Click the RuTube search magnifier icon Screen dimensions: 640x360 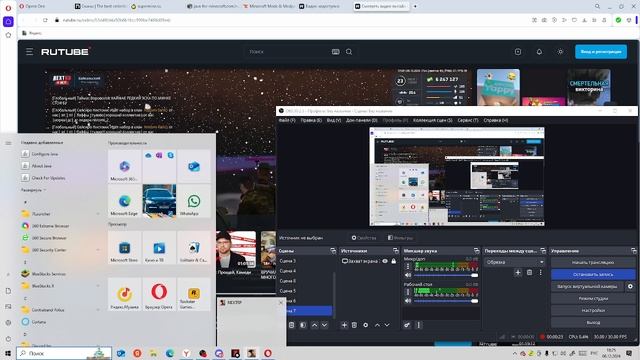coord(349,52)
